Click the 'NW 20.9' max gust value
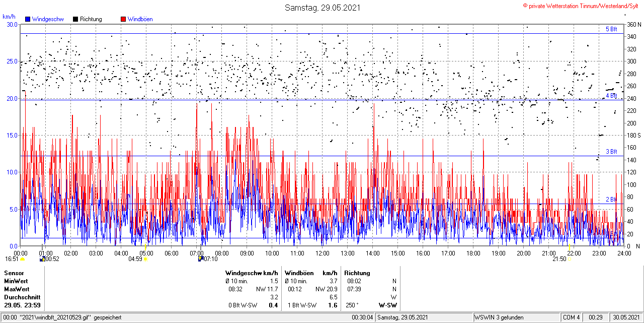Viewport: 644px width, 323px height. point(327,289)
